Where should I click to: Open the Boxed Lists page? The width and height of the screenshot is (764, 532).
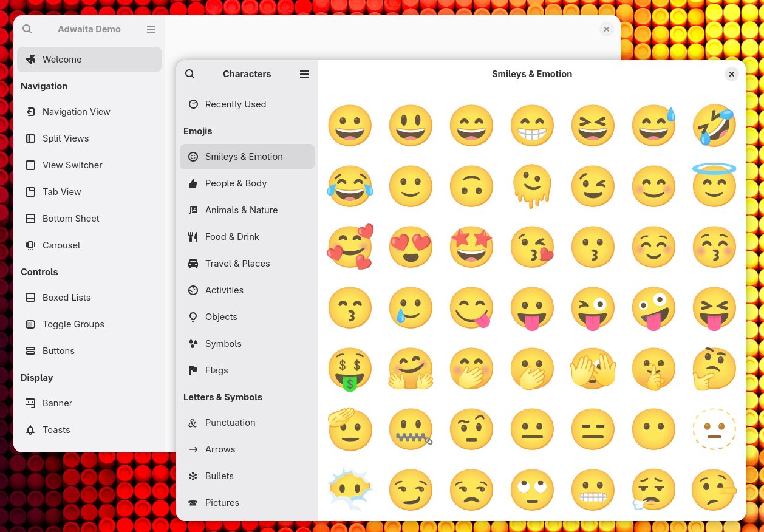pyautogui.click(x=66, y=298)
